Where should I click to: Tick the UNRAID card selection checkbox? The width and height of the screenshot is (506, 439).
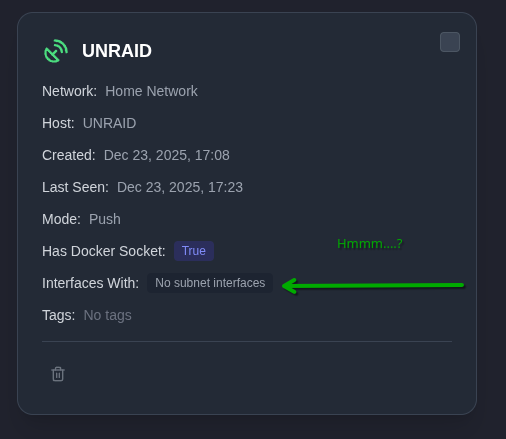[450, 42]
